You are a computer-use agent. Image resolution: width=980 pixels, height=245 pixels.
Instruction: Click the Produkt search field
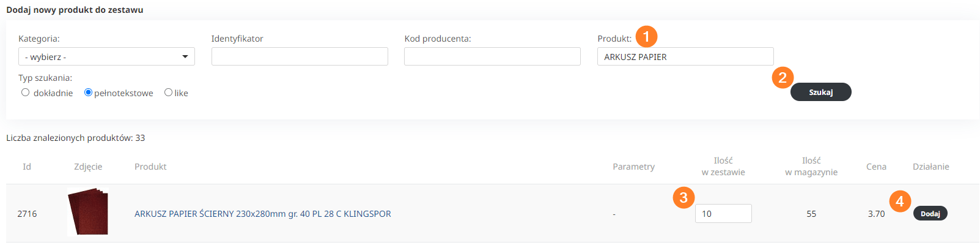pos(685,57)
